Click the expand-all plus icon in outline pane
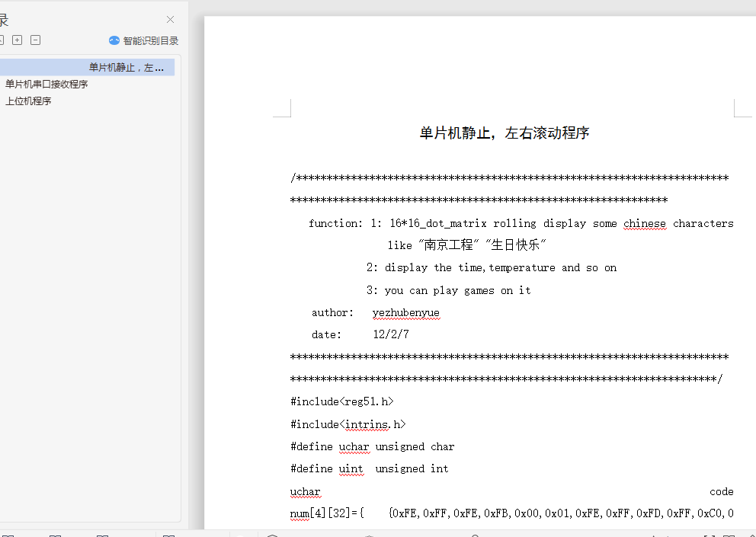Viewport: 756px width, 537px height. [x=17, y=40]
